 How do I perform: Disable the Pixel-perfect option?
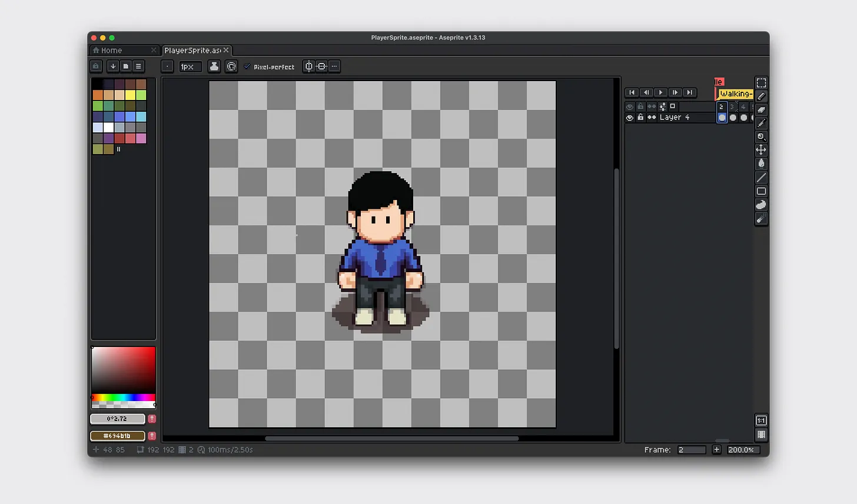[x=247, y=66]
